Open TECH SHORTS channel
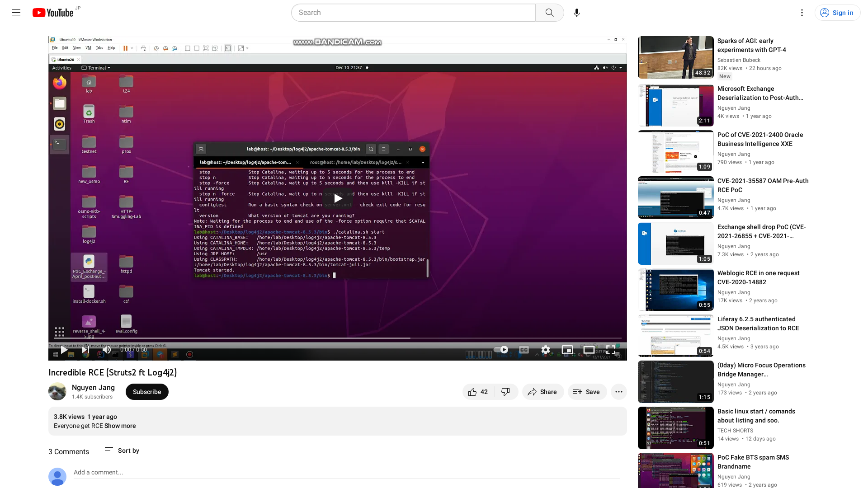Viewport: 868px width, 488px height. coord(735,431)
